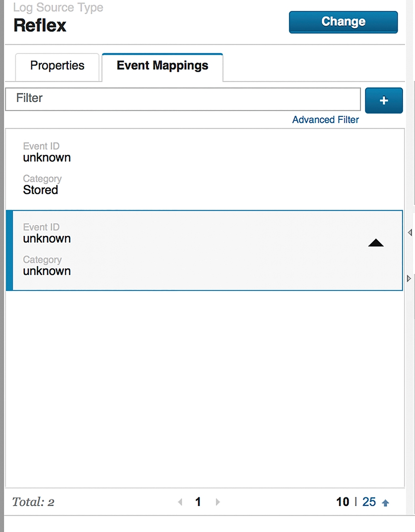This screenshot has width=415, height=532.
Task: Switch to the Properties tab
Action: coord(57,67)
